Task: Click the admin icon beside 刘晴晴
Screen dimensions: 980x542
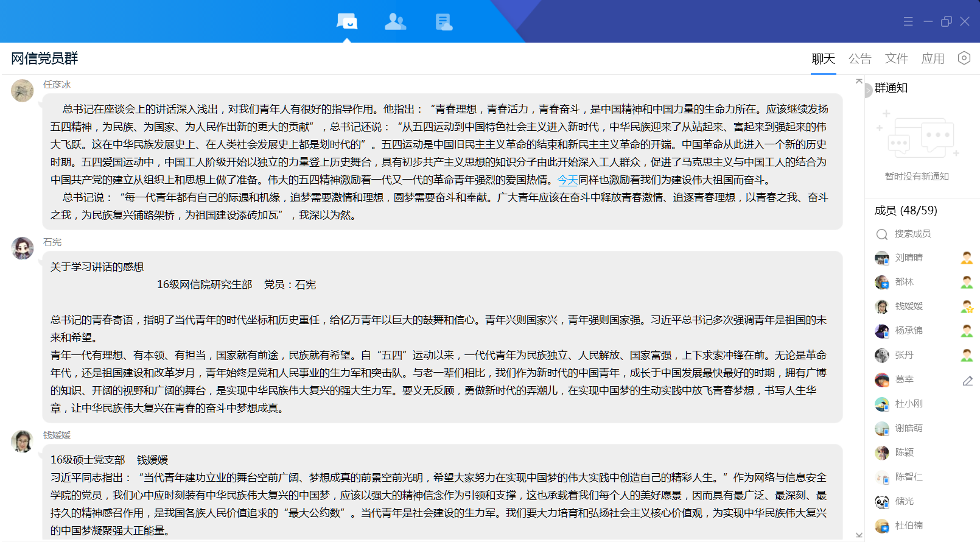Action: (967, 258)
